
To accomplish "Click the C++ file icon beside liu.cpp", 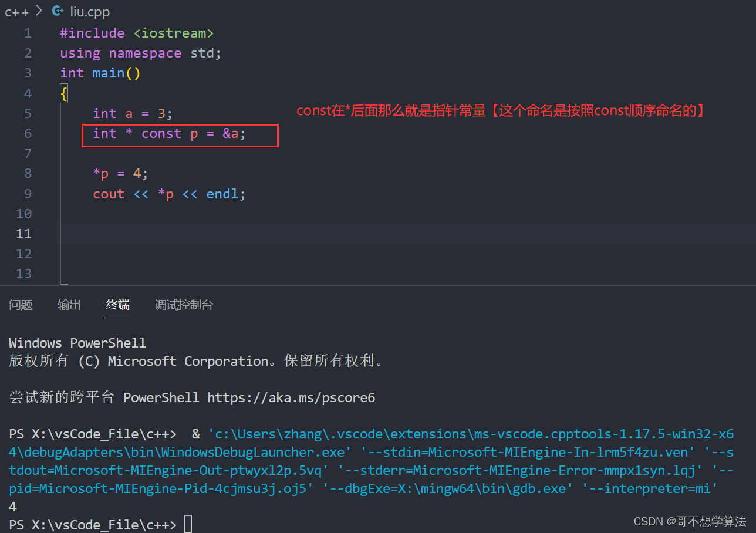I will [x=58, y=11].
